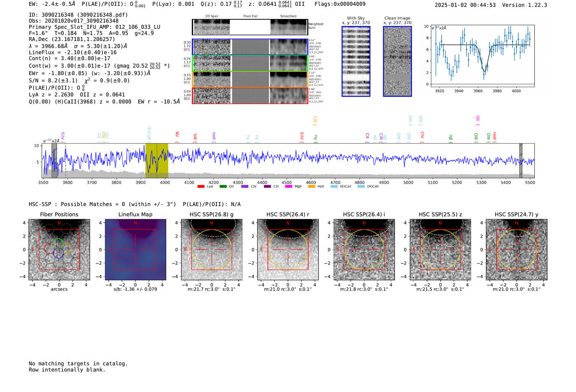
Task: Click the No matching targets in catalog text
Action: 78,364
